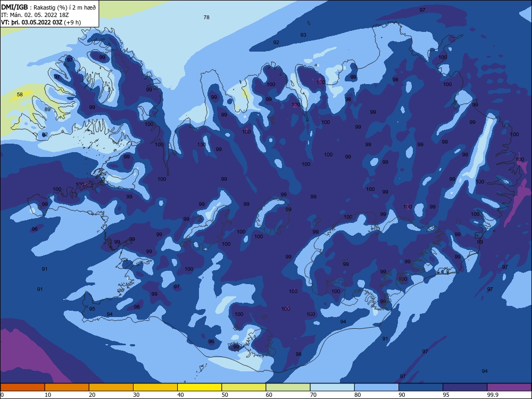Click the orange 10–20 legend swatch
The image size is (532, 399).
[x=67, y=387]
